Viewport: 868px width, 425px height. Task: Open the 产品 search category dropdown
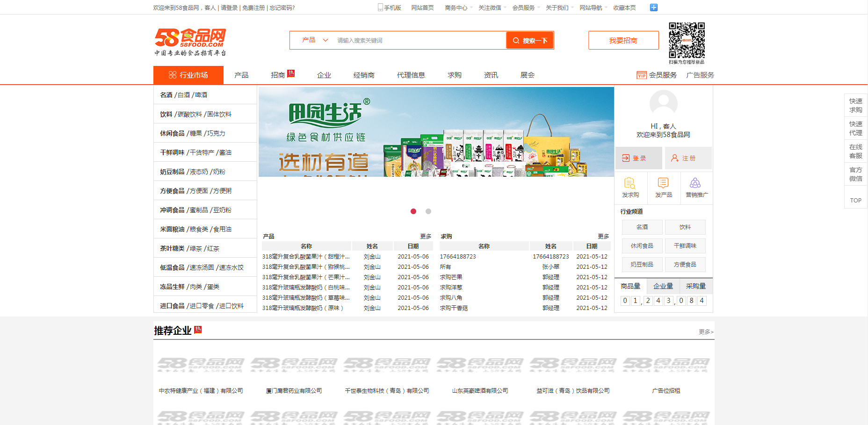(312, 40)
